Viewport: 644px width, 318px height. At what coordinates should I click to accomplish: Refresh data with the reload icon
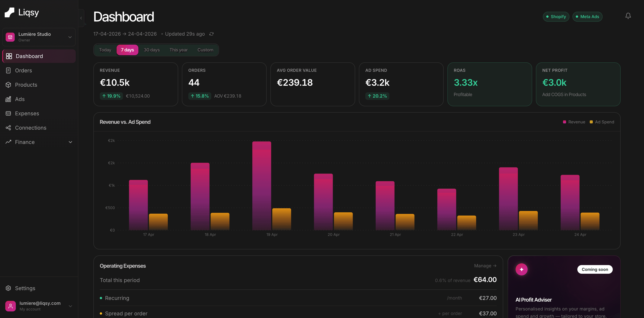pyautogui.click(x=211, y=34)
